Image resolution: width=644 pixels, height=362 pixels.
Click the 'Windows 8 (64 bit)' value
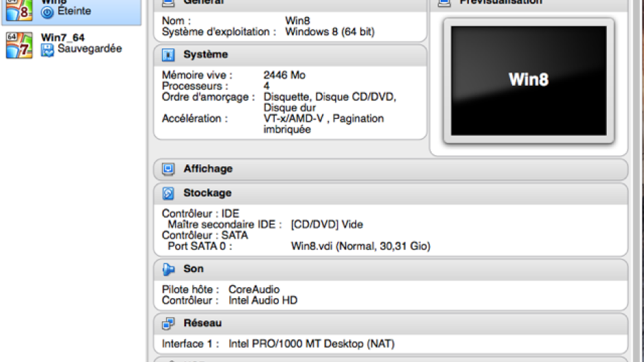pyautogui.click(x=330, y=32)
